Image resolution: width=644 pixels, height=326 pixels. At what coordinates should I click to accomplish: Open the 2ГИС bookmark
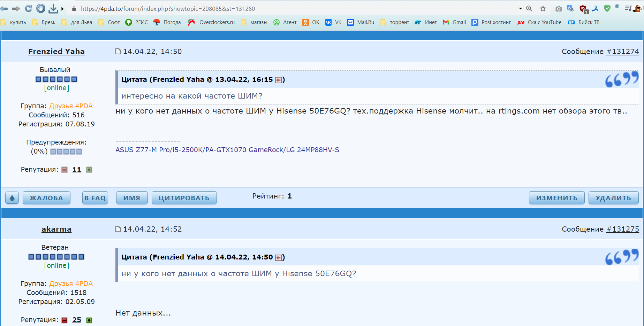tap(137, 22)
